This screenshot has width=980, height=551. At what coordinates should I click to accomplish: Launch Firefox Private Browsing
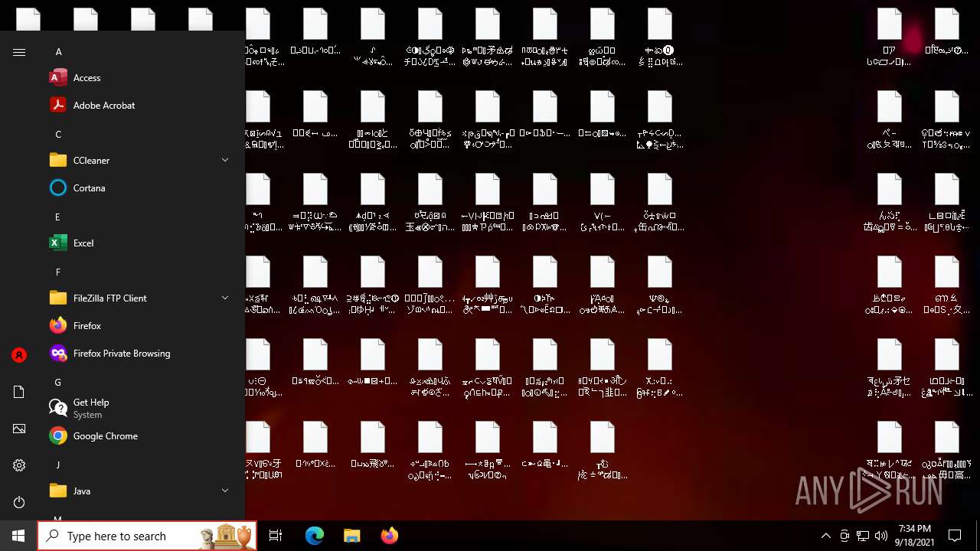(138, 354)
